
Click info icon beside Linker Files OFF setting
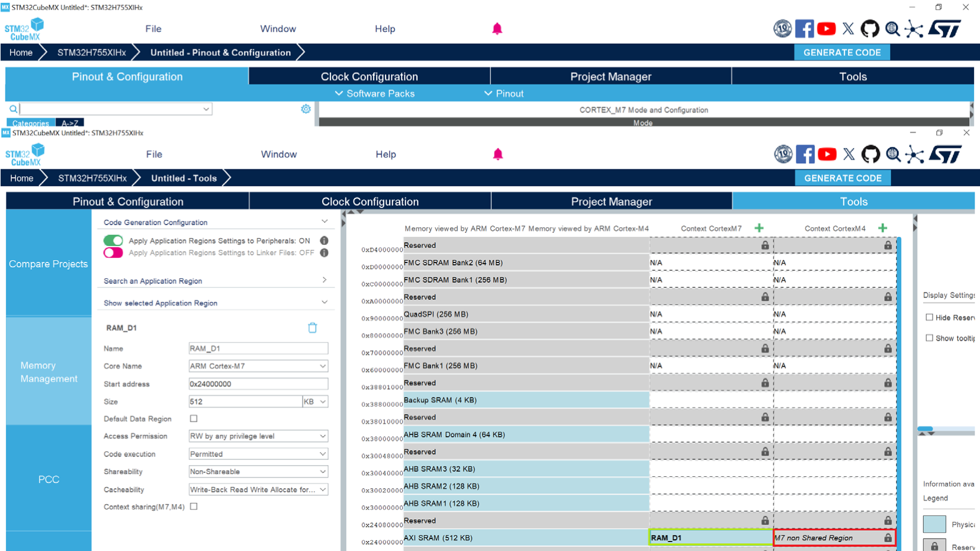pos(324,253)
